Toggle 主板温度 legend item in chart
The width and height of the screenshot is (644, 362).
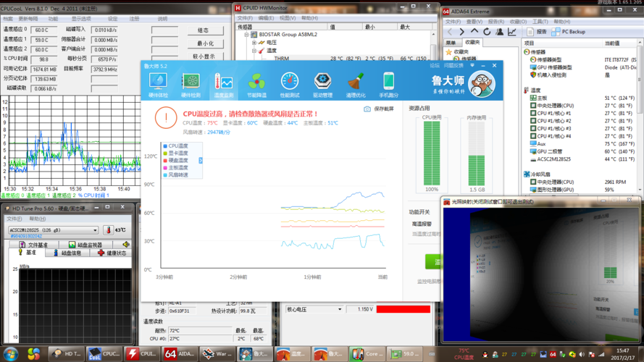(x=175, y=167)
